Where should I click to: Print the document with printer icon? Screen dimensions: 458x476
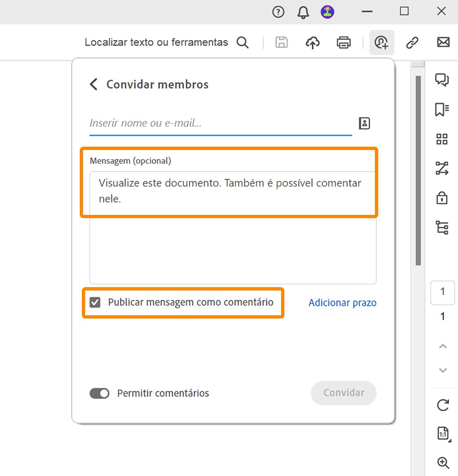click(343, 43)
